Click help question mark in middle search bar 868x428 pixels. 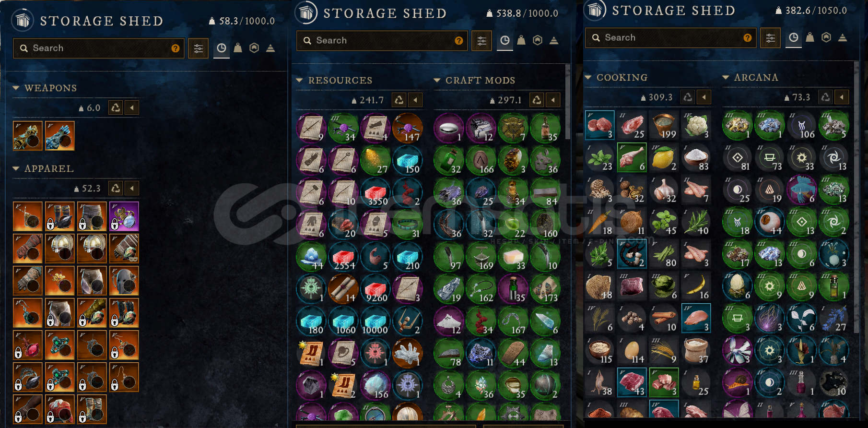pos(459,41)
